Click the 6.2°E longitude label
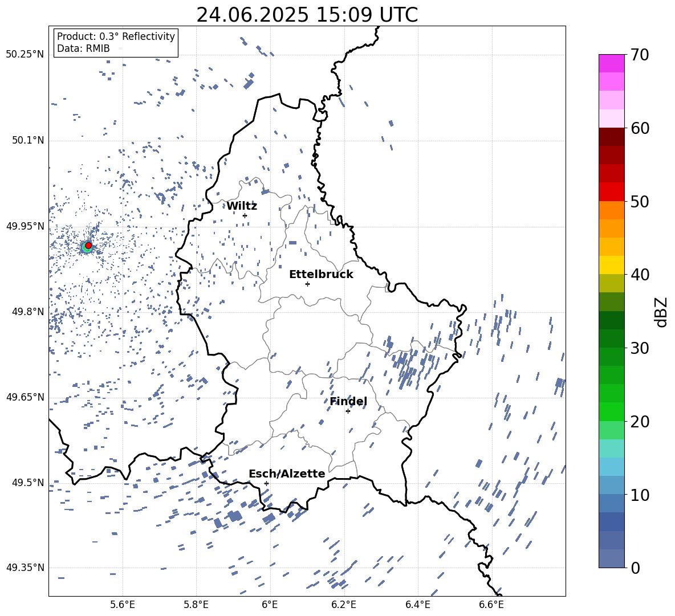Image resolution: width=675 pixels, height=616 pixels. coord(344,605)
